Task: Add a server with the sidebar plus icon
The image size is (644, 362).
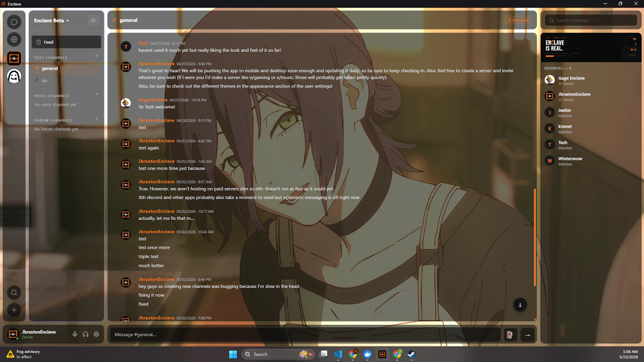Action: [14, 310]
